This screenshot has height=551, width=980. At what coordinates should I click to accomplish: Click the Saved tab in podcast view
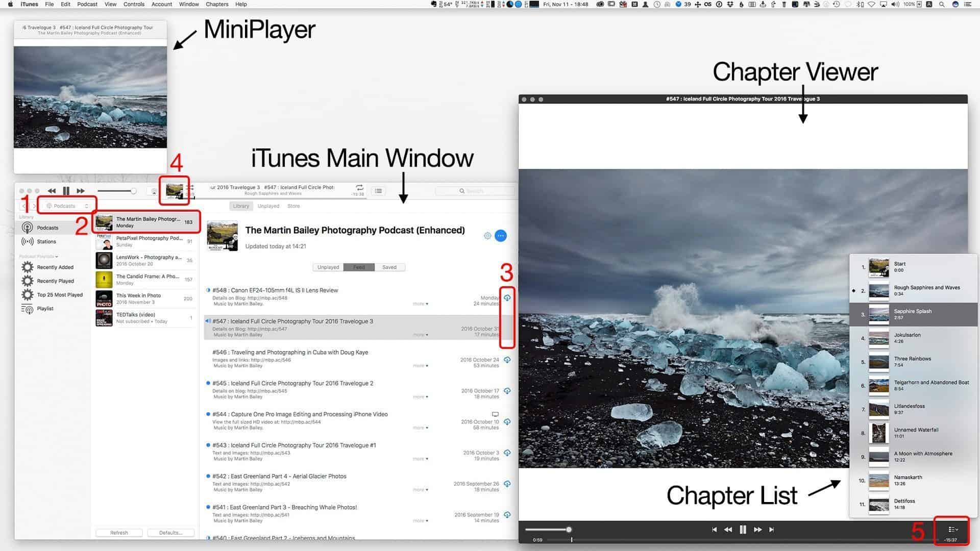click(390, 267)
